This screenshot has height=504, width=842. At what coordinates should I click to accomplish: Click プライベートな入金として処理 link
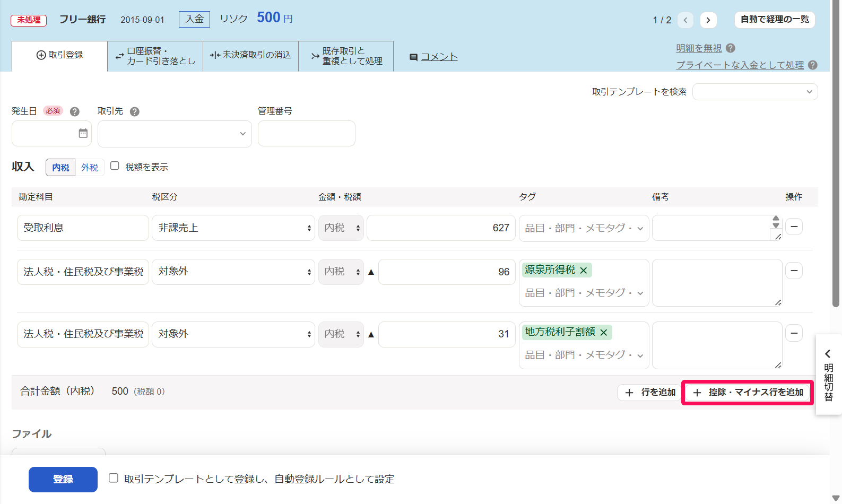pos(740,65)
